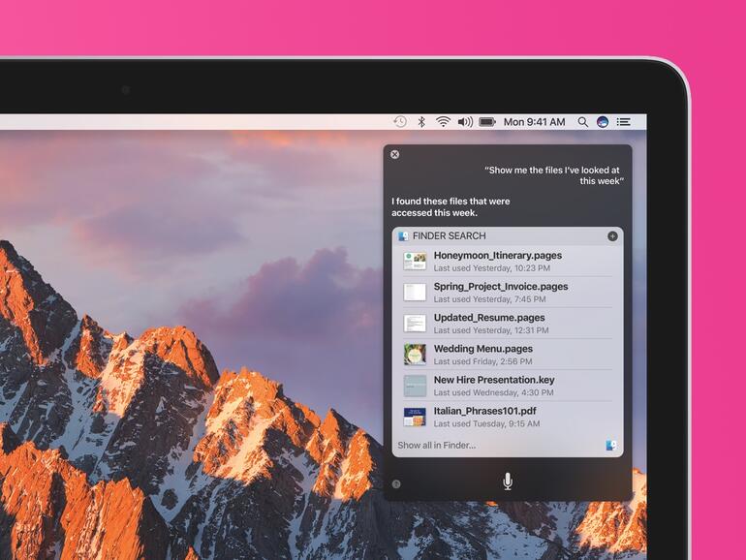Screen dimensions: 746x560
Task: Click "Last used Yesterday, 7:45 PM" text
Action: point(489,299)
